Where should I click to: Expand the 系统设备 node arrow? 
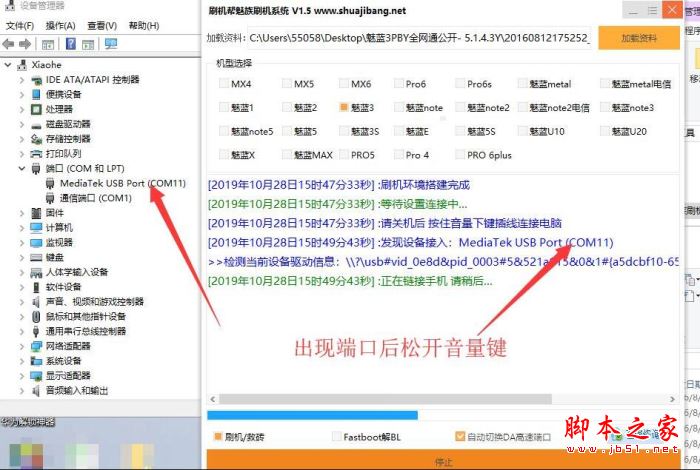coord(21,361)
